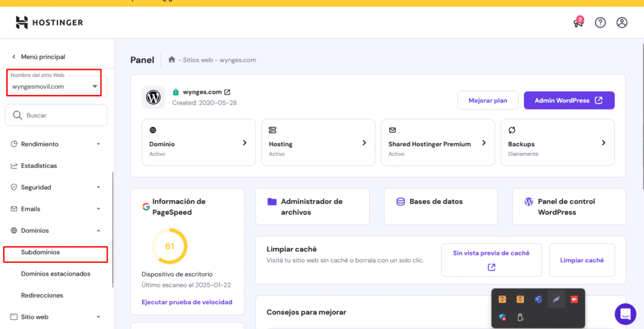Screen dimensions: 644x329
Task: Open the notifications megaphone icon
Action: [578, 23]
